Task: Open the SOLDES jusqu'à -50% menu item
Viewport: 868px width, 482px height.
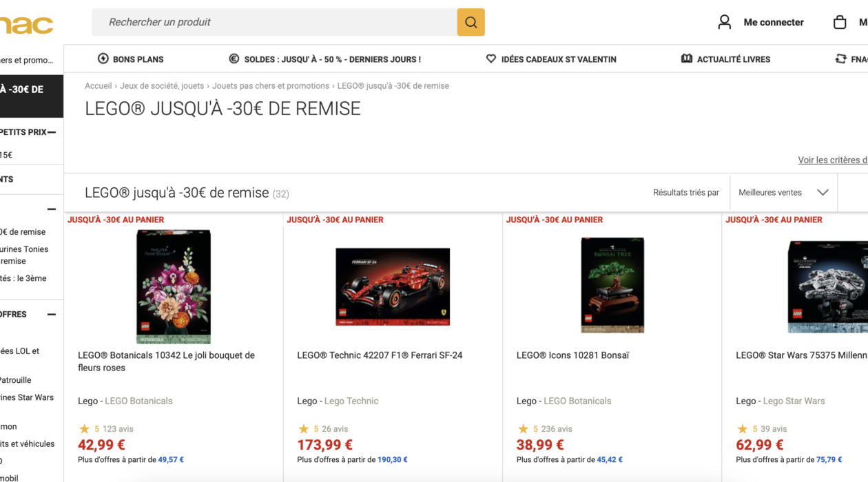Action: pos(331,59)
